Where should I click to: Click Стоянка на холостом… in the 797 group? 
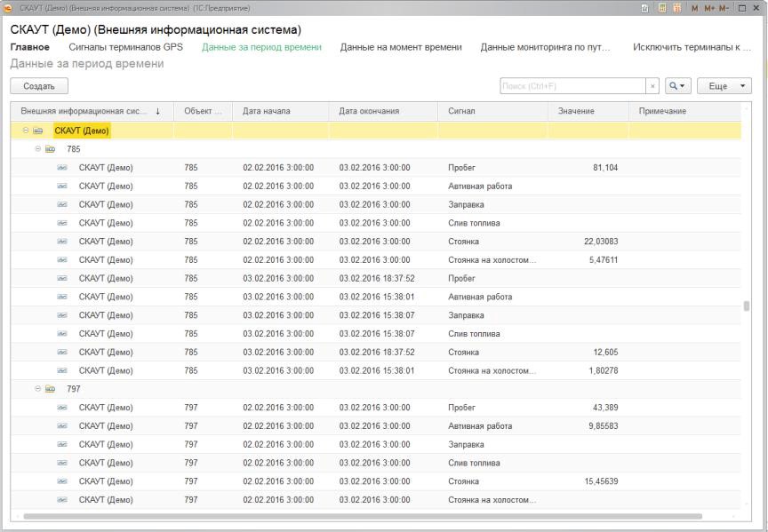pyautogui.click(x=492, y=500)
